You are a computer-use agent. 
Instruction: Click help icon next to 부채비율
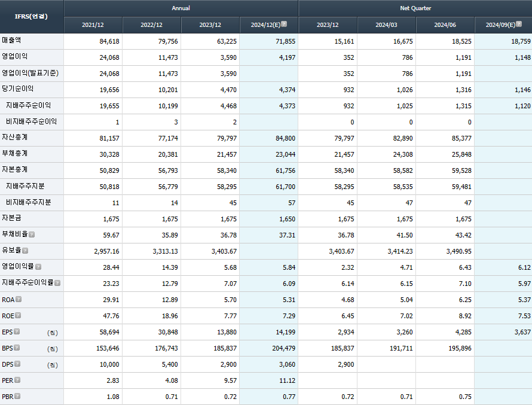(x=32, y=235)
